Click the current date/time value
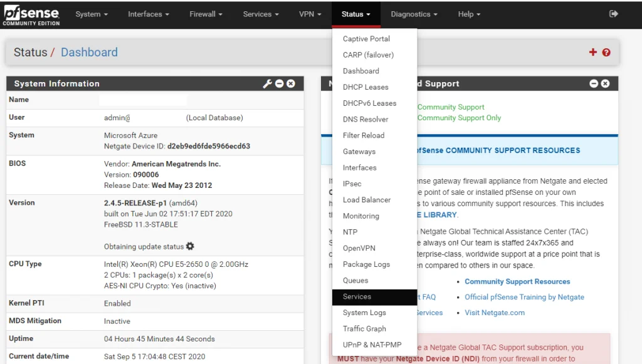Screen dimensions: 642x364 tap(154, 356)
